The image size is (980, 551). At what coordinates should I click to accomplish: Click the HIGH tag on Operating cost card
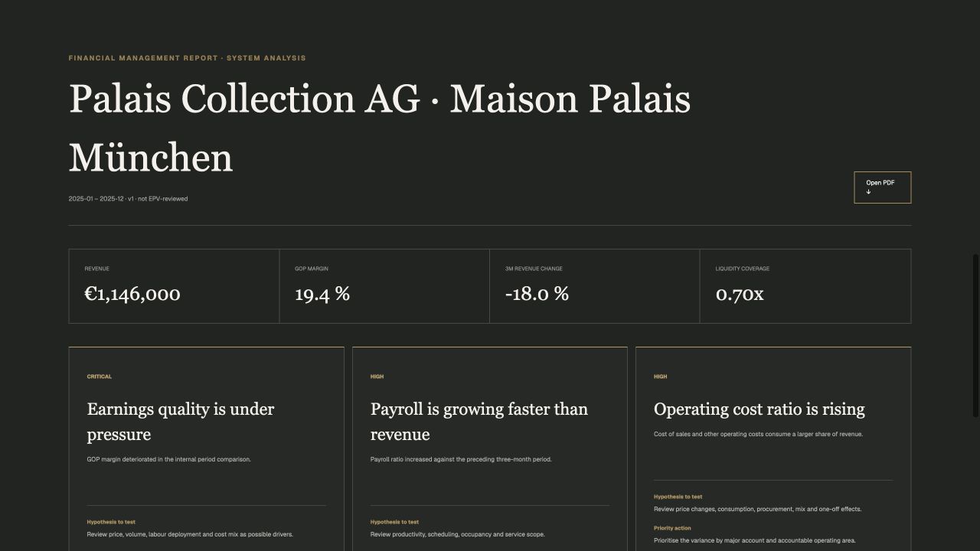tap(660, 377)
